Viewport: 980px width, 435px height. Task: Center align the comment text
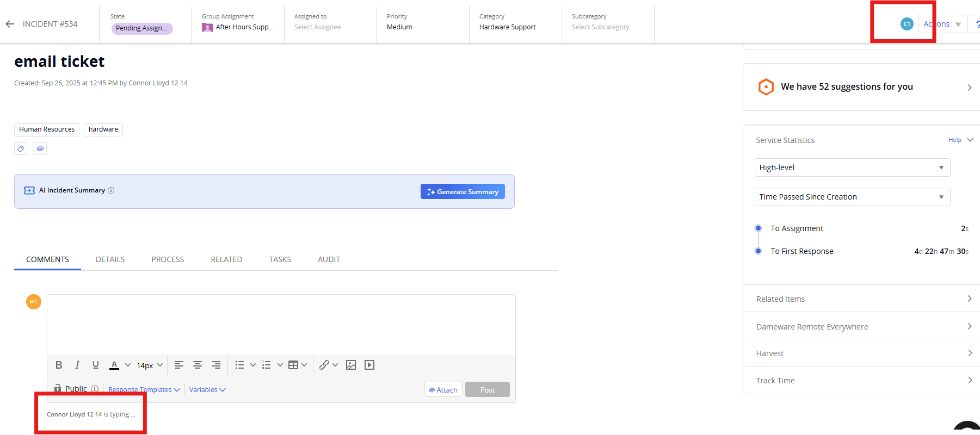click(x=198, y=365)
